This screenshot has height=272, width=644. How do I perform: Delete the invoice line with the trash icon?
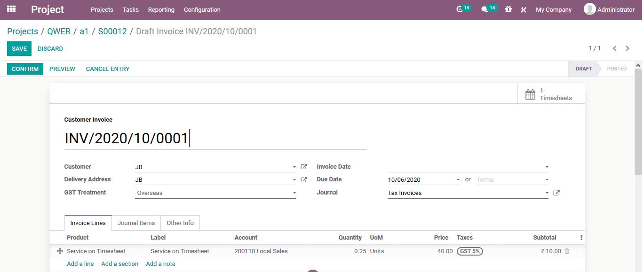tap(567, 251)
